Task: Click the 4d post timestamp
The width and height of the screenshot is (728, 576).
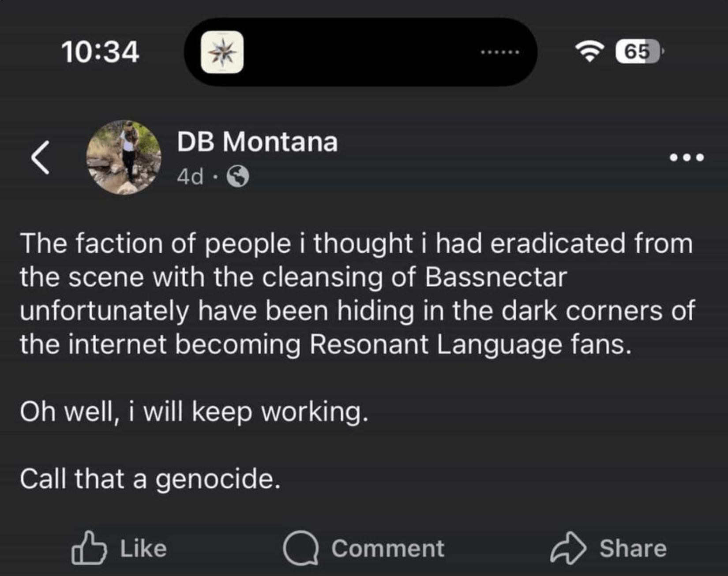Action: [190, 177]
